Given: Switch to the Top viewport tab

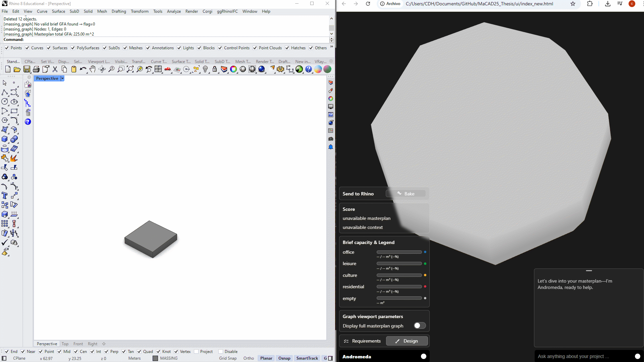Looking at the screenshot, I should 65,344.
